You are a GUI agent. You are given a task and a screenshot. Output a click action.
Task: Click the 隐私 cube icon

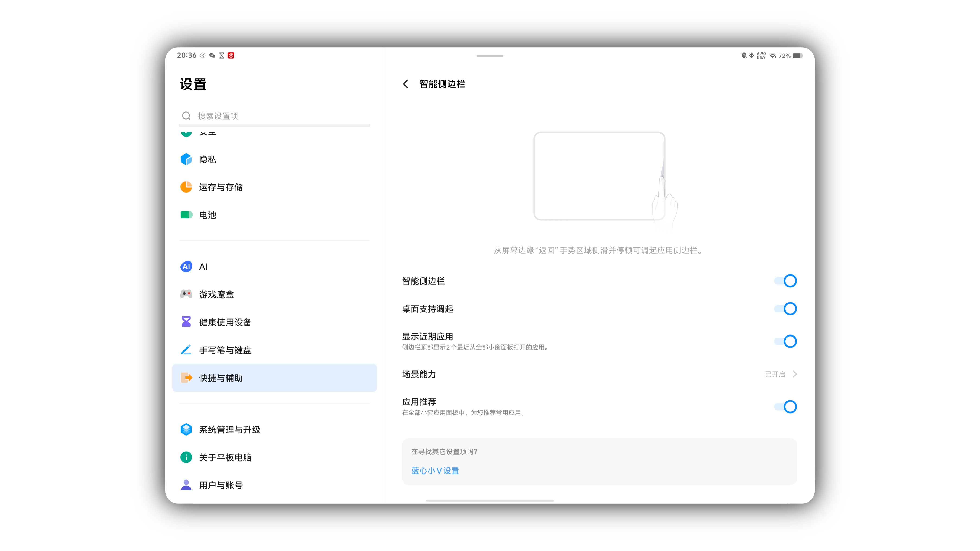(186, 159)
